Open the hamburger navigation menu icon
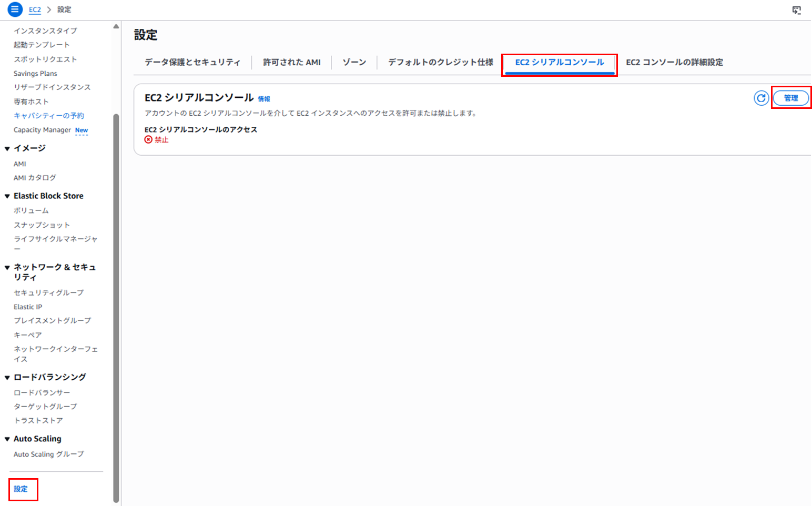Image resolution: width=812 pixels, height=506 pixels. point(15,9)
